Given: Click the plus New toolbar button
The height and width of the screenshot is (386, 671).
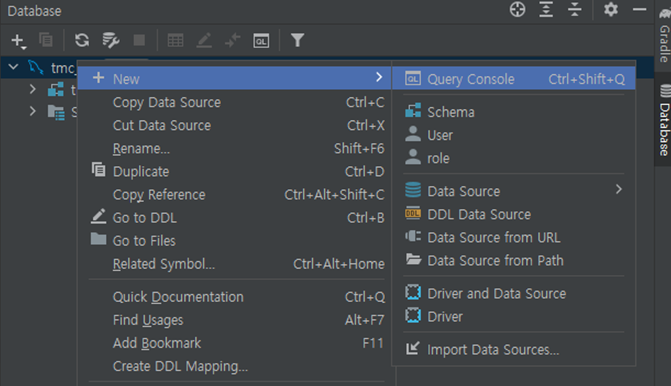Looking at the screenshot, I should click(x=18, y=41).
